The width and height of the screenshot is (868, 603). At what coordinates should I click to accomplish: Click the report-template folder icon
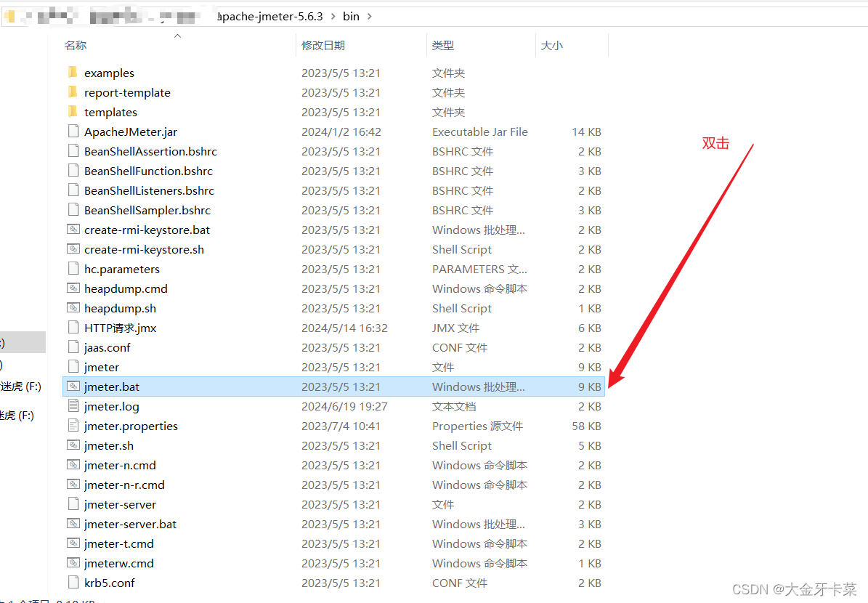(x=73, y=92)
